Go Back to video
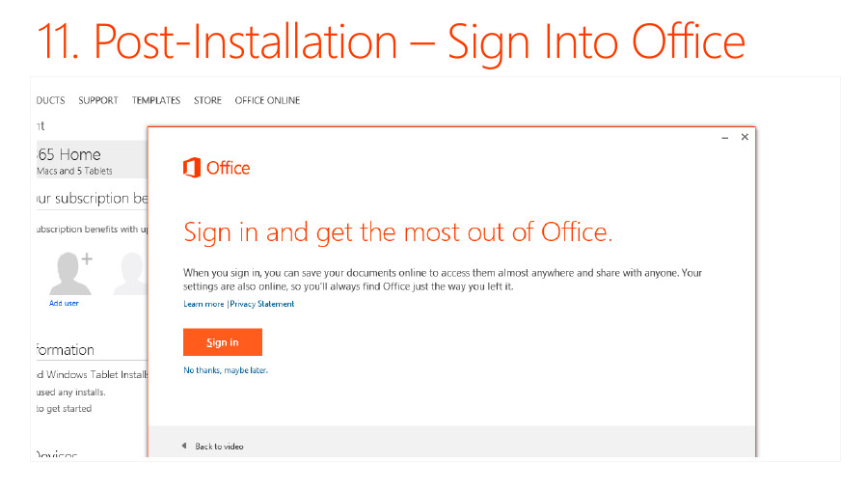This screenshot has height=488, width=868. pos(219,447)
